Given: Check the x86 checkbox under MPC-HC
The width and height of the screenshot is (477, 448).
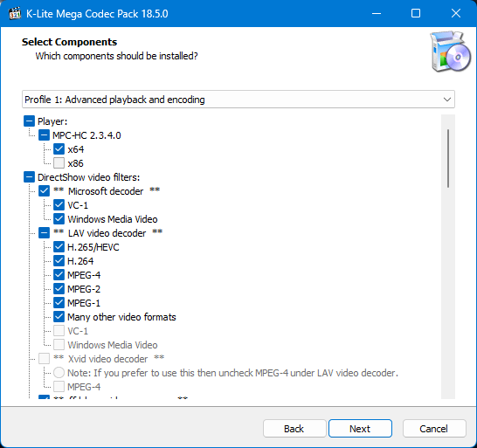Looking at the screenshot, I should pyautogui.click(x=59, y=163).
